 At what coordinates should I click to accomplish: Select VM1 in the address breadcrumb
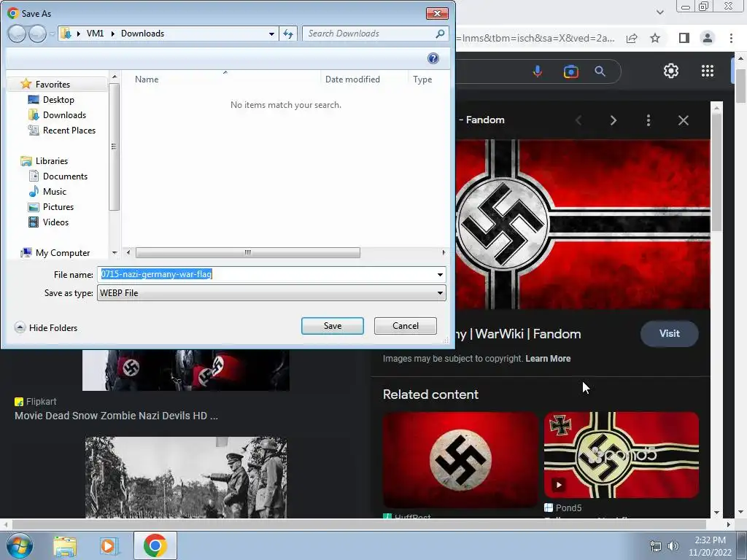95,34
